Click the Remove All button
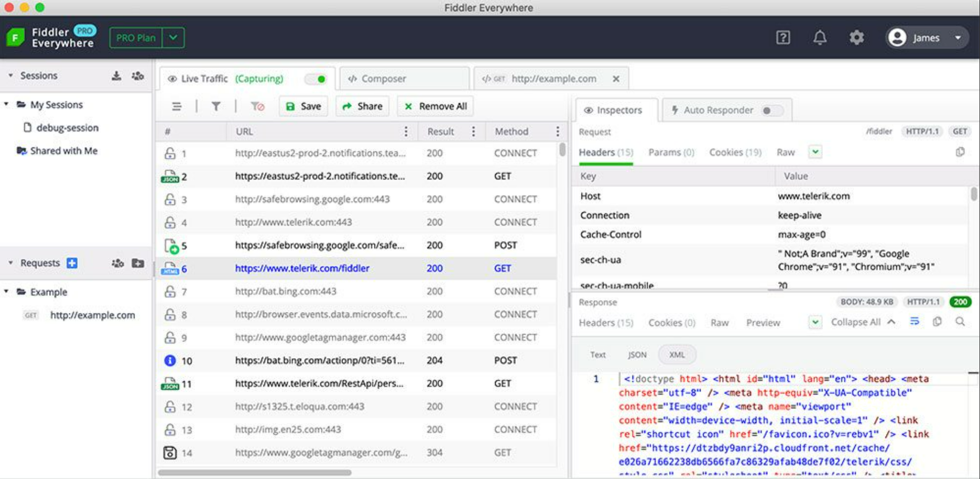 436,106
